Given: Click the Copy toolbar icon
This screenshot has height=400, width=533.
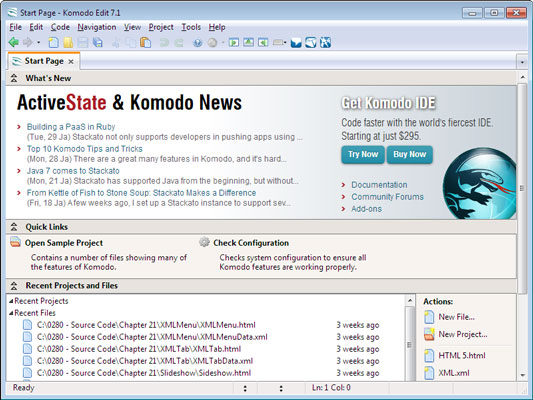Looking at the screenshot, I should (x=130, y=42).
